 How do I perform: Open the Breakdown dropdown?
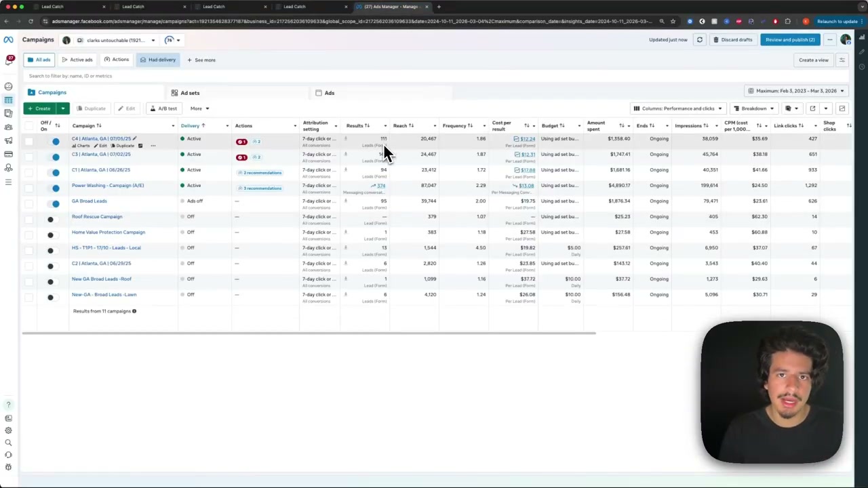click(x=753, y=108)
